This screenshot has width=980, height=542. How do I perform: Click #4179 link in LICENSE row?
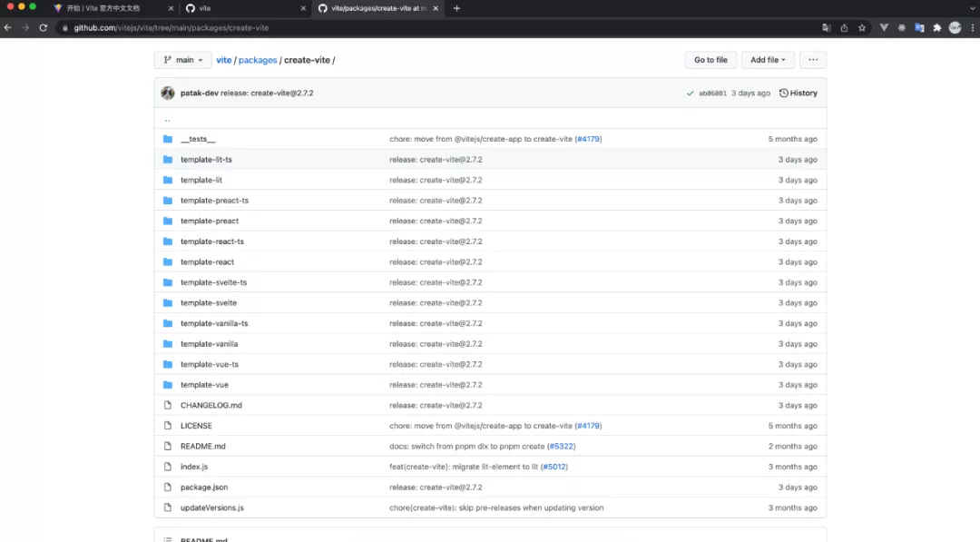(588, 426)
